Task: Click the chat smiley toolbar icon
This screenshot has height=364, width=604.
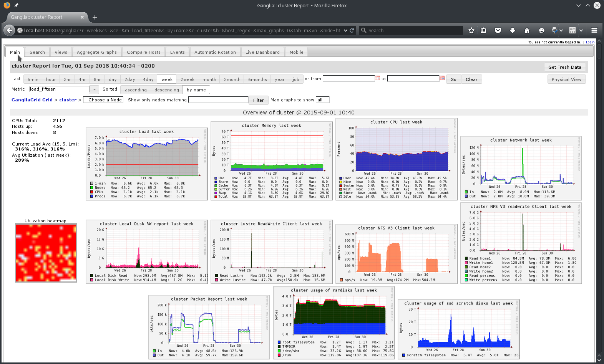Action: 542,30
